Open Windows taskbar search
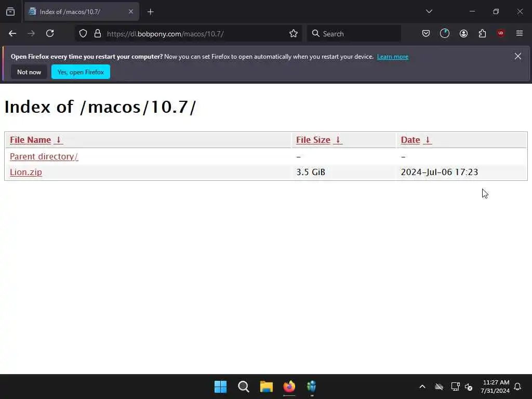This screenshot has width=532, height=399. pos(244,387)
